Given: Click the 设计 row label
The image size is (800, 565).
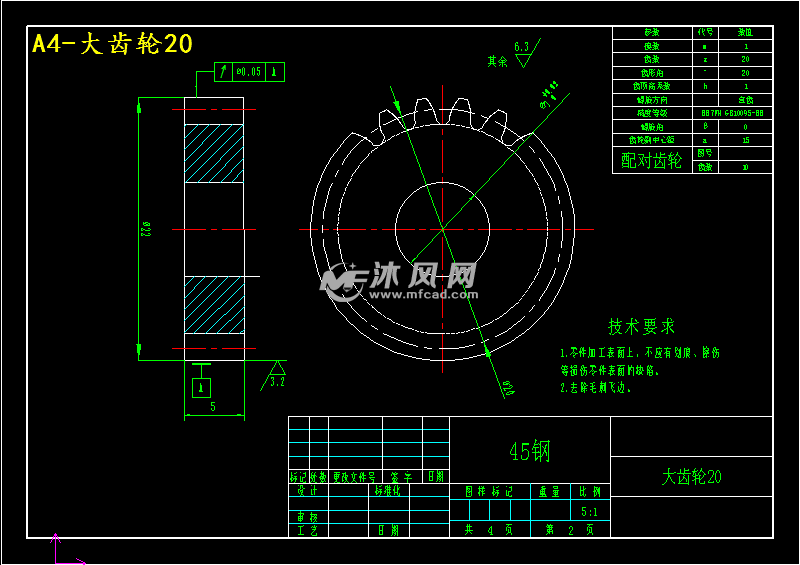Looking at the screenshot, I should click(308, 490).
